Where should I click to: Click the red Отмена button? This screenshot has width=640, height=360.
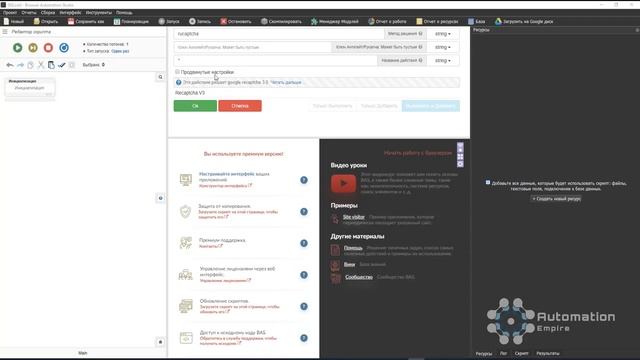click(x=240, y=106)
